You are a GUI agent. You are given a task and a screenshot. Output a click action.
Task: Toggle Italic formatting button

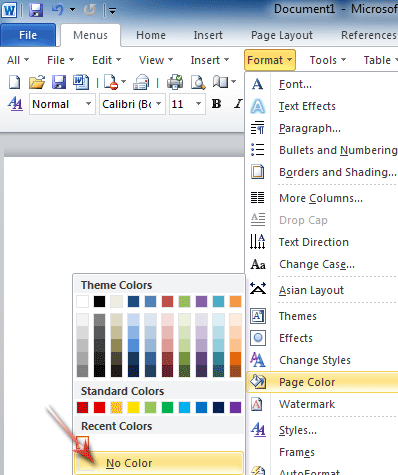[x=238, y=104]
